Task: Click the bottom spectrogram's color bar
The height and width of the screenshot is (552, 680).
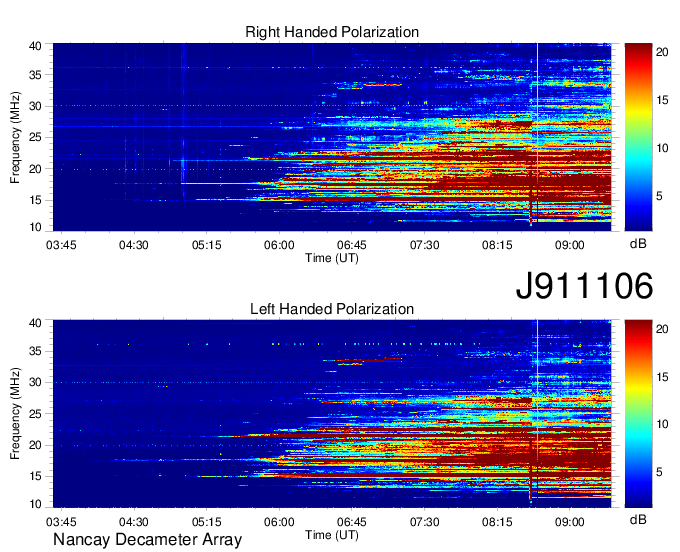Action: (638, 414)
